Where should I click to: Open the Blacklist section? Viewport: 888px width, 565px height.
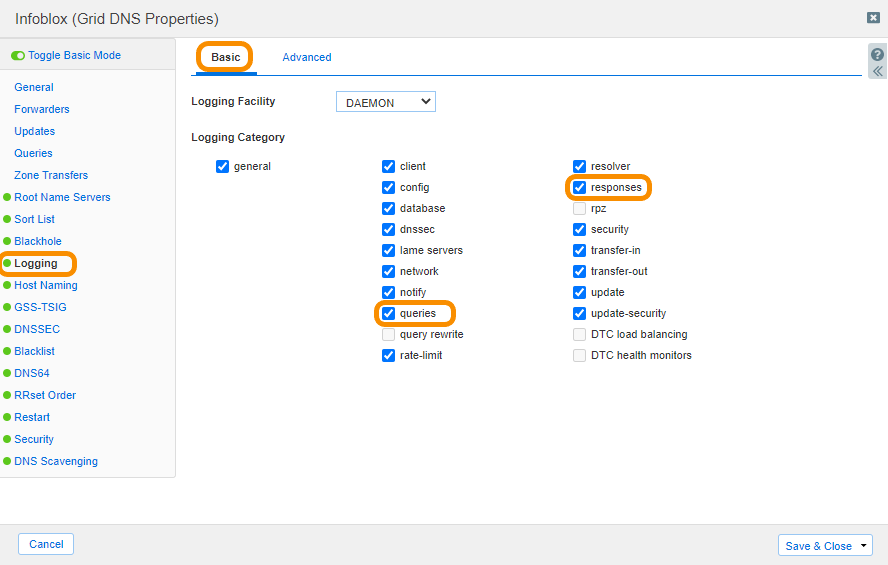[35, 352]
